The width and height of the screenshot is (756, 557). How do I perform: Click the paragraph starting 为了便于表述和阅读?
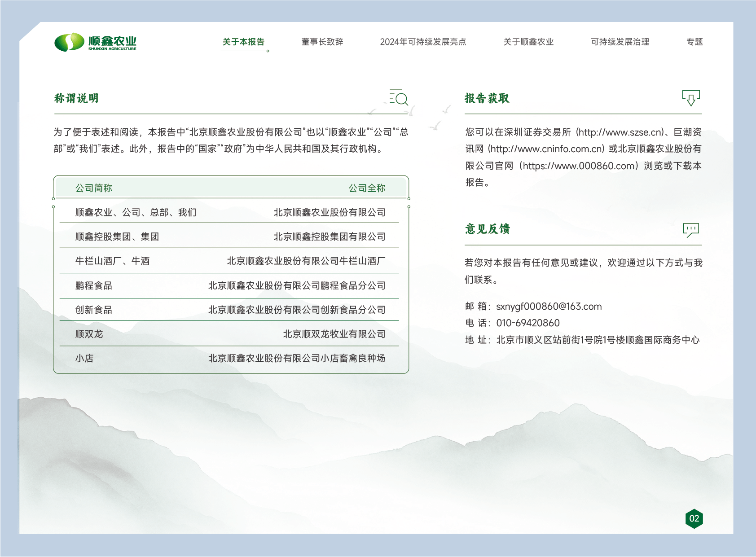231,140
